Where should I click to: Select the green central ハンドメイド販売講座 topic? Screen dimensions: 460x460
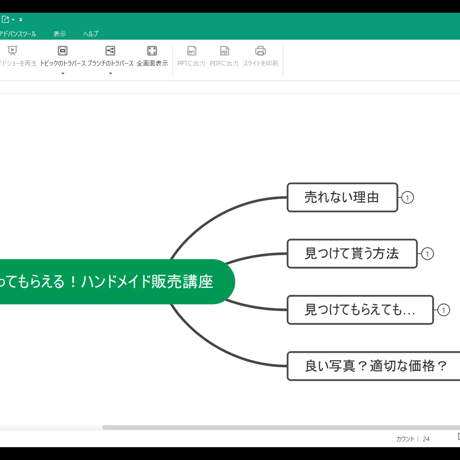117,282
